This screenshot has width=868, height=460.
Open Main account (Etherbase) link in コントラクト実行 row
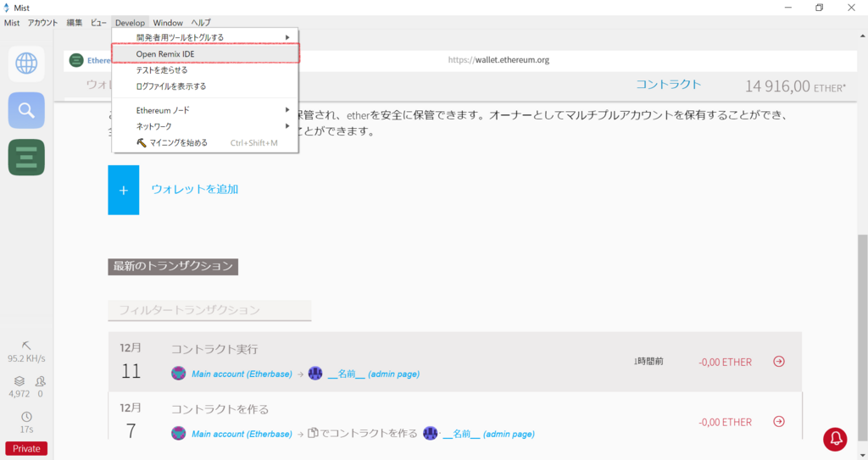click(x=242, y=374)
